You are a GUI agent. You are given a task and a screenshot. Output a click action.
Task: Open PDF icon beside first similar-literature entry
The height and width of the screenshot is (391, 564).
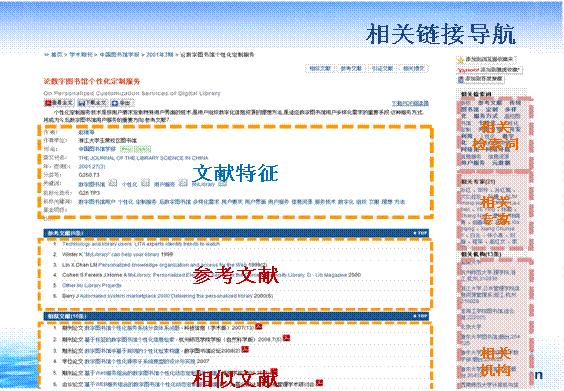258,327
